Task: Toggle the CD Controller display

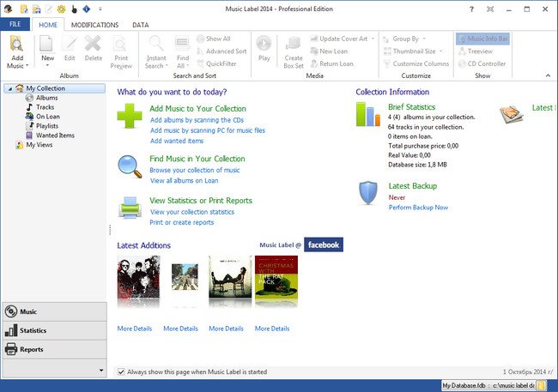Action: (x=482, y=63)
